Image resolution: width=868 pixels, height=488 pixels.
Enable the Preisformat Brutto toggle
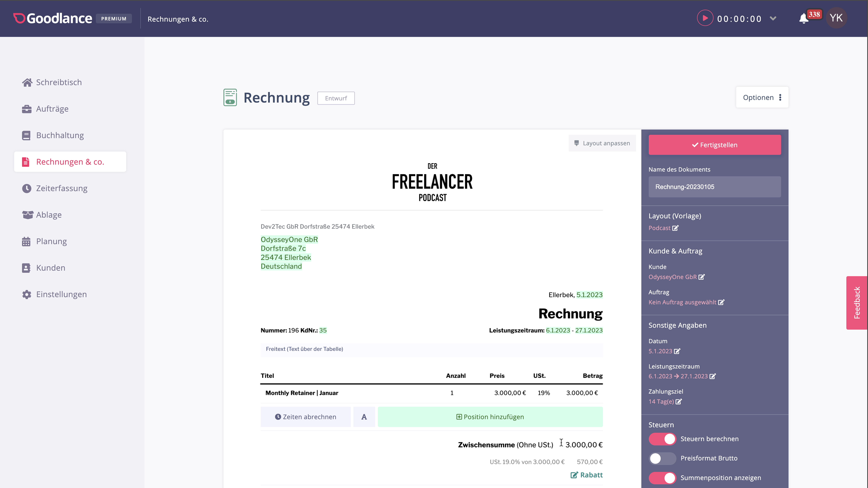click(x=662, y=459)
